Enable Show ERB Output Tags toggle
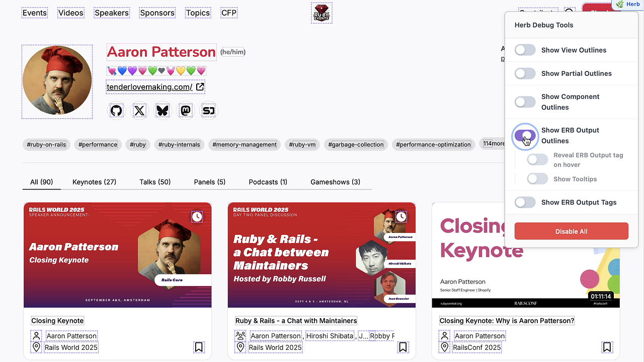644x362 pixels. [x=525, y=202]
